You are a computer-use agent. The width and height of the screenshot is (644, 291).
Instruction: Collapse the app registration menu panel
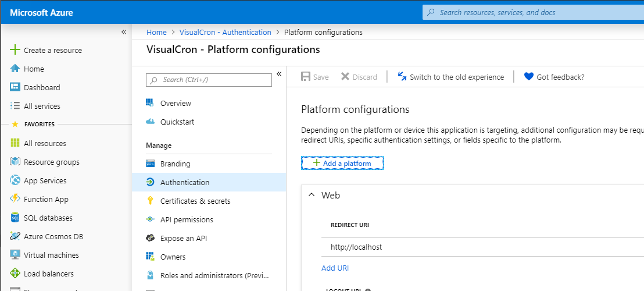(x=279, y=74)
